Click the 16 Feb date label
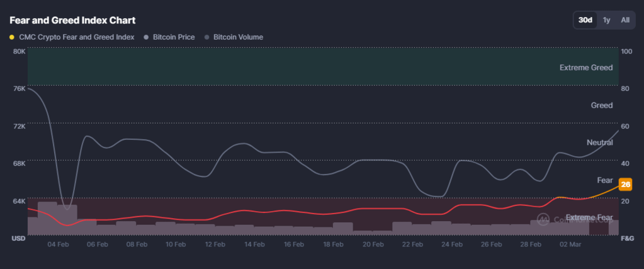 pyautogui.click(x=294, y=244)
